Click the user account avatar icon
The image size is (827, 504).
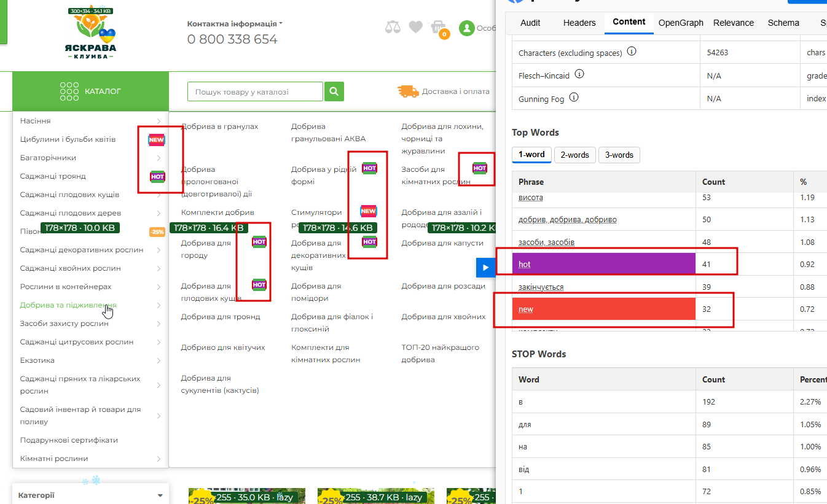pyautogui.click(x=467, y=28)
